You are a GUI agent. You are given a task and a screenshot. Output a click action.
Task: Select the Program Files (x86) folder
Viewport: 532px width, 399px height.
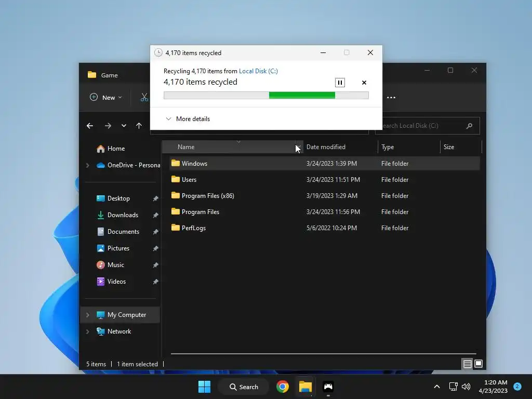click(325, 196)
